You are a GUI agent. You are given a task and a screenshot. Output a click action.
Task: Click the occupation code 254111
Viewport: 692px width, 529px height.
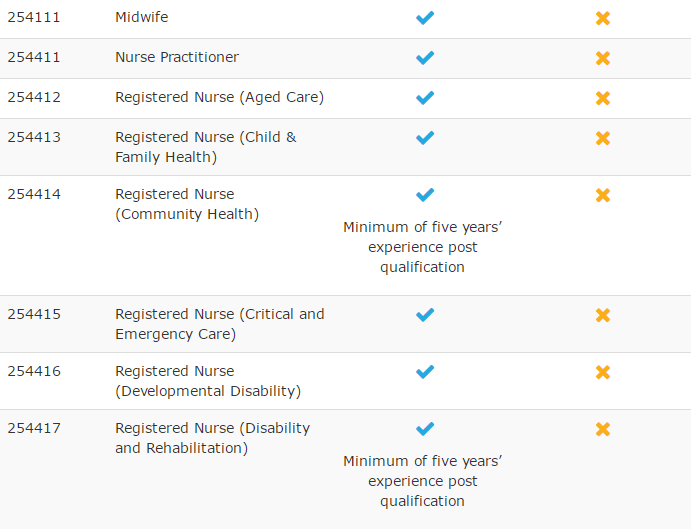(34, 18)
